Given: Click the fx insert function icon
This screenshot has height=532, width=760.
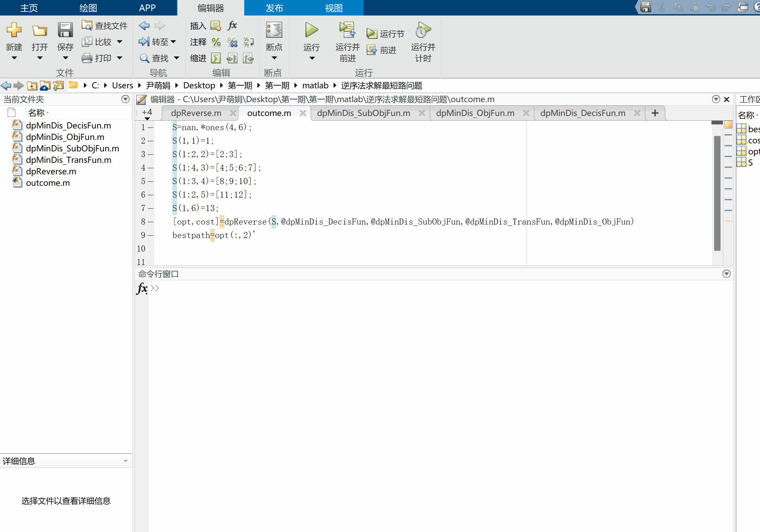Looking at the screenshot, I should coord(232,26).
